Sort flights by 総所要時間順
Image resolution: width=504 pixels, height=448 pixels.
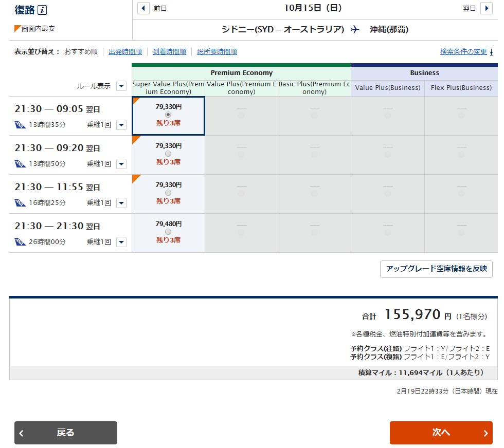217,51
